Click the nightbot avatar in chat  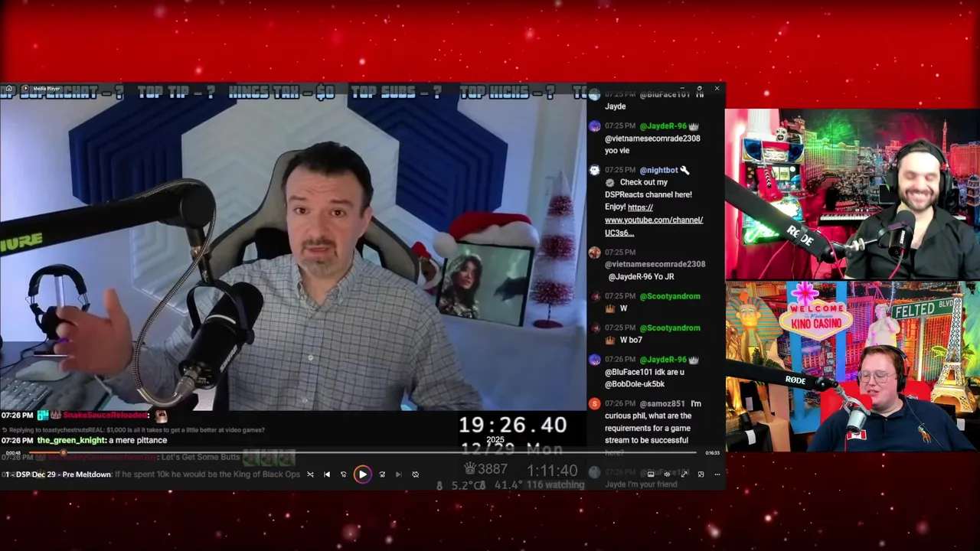tap(594, 170)
